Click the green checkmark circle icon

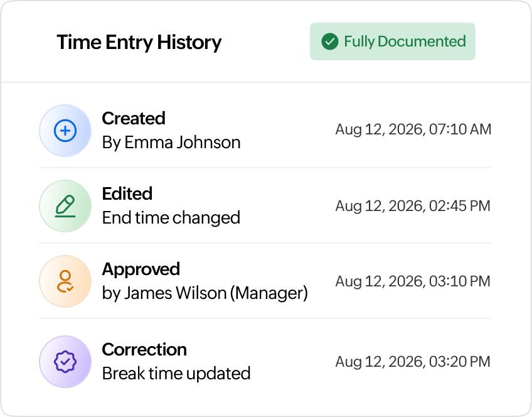[330, 41]
